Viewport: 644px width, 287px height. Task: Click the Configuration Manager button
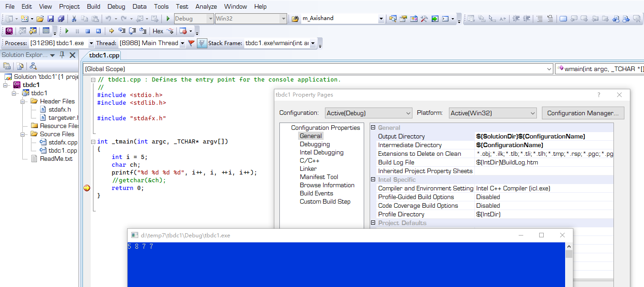(583, 113)
